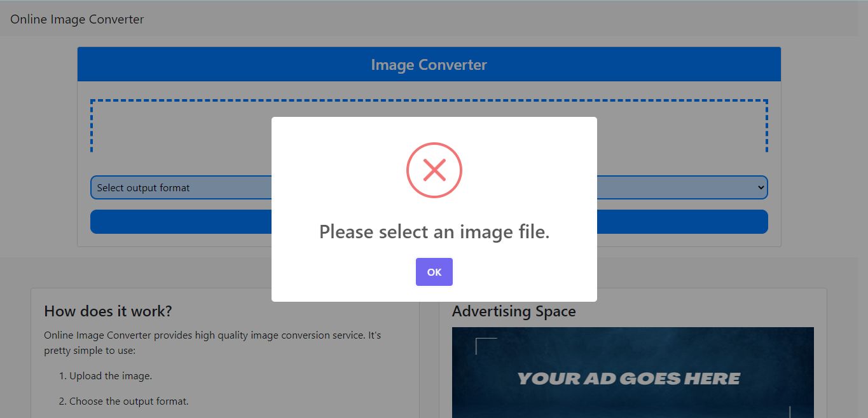This screenshot has height=418, width=868.
Task: Click the service description paragraph text
Action: tap(212, 342)
